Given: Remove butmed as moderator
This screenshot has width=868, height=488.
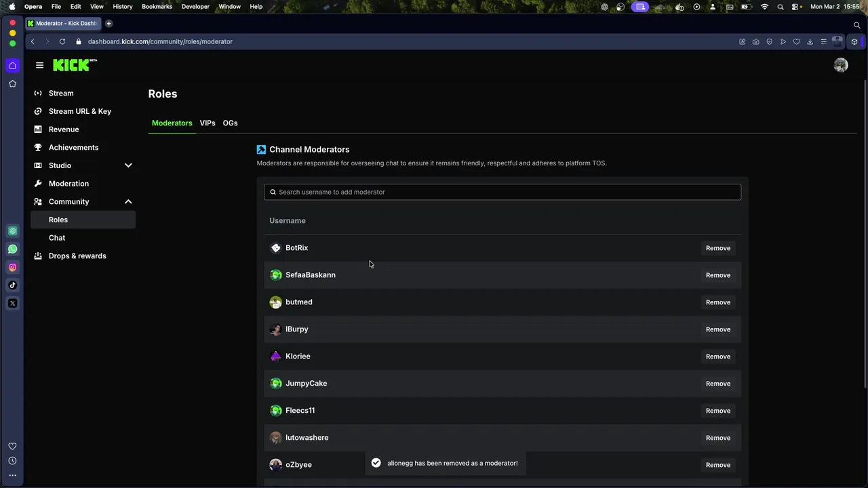Looking at the screenshot, I should pos(718,302).
